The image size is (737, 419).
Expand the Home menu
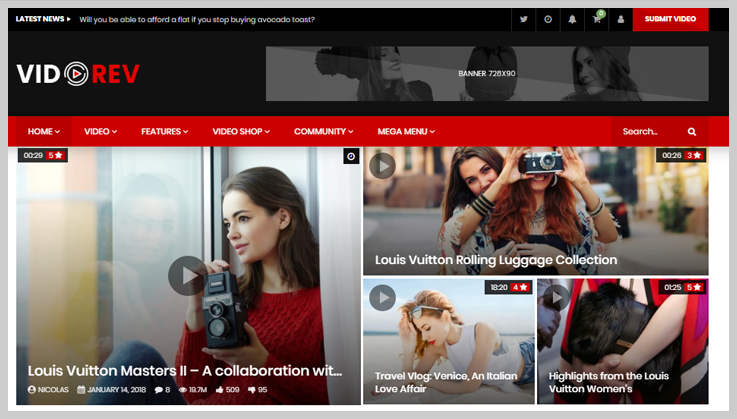(x=44, y=132)
